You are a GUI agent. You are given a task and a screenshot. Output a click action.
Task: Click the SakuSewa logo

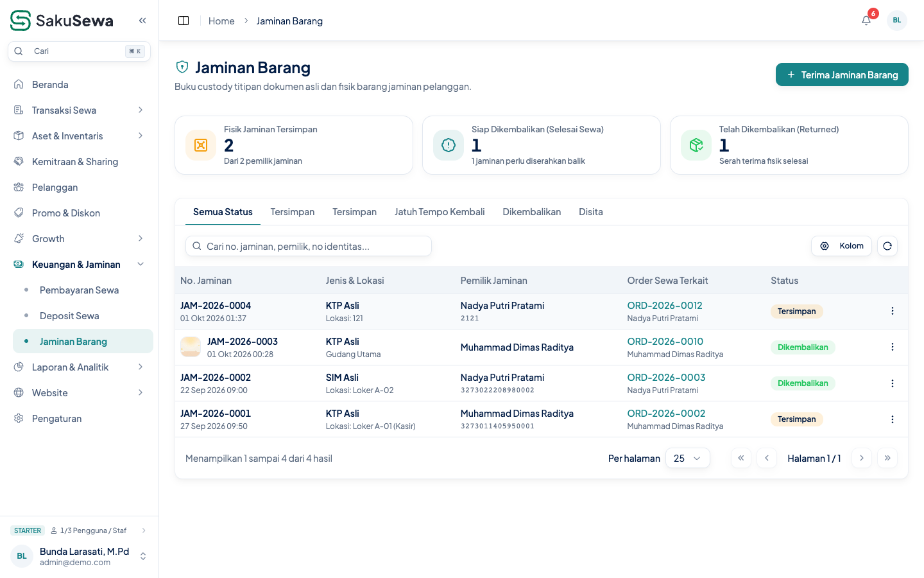62,21
